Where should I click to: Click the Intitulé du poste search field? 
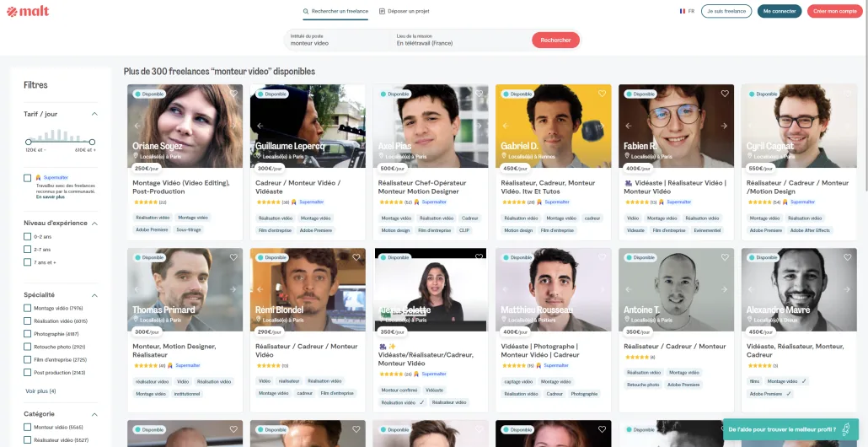338,40
